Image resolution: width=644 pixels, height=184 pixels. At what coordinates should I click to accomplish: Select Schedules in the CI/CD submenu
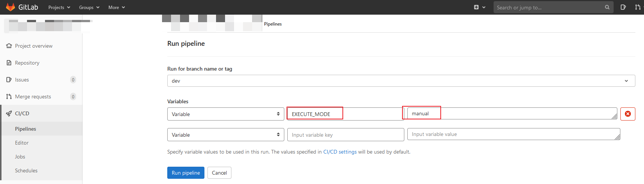(x=26, y=170)
